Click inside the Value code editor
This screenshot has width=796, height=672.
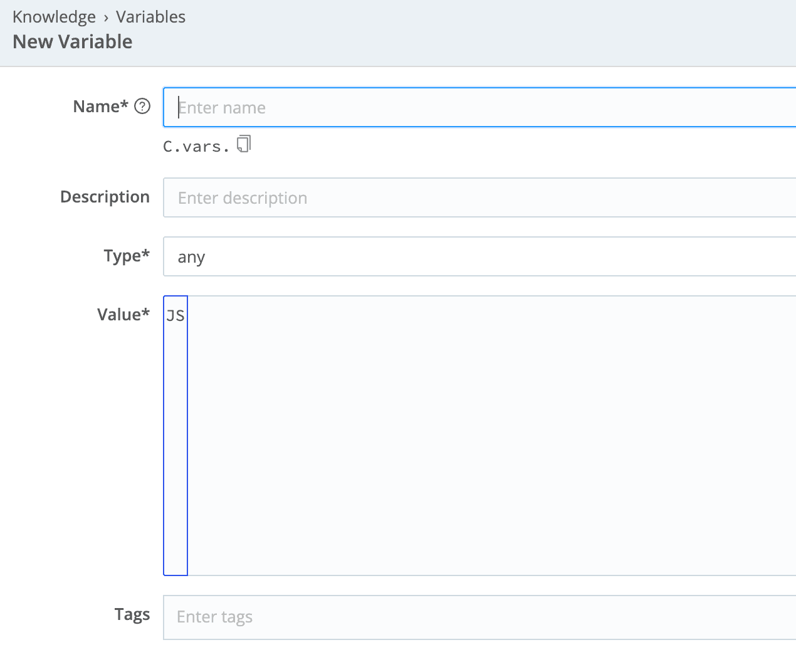coord(439,433)
